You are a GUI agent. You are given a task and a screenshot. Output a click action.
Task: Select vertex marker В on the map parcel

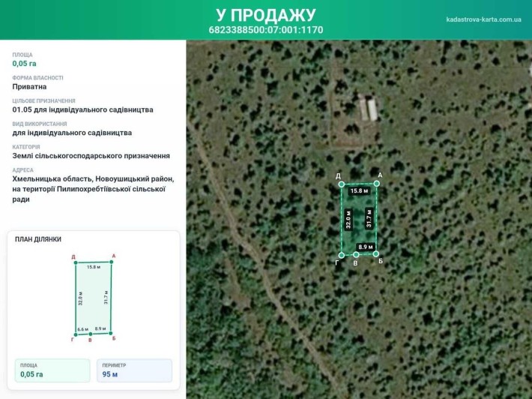(356, 254)
